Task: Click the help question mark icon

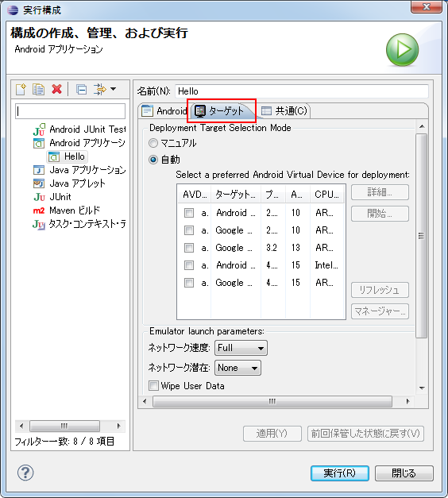Action: [25, 473]
